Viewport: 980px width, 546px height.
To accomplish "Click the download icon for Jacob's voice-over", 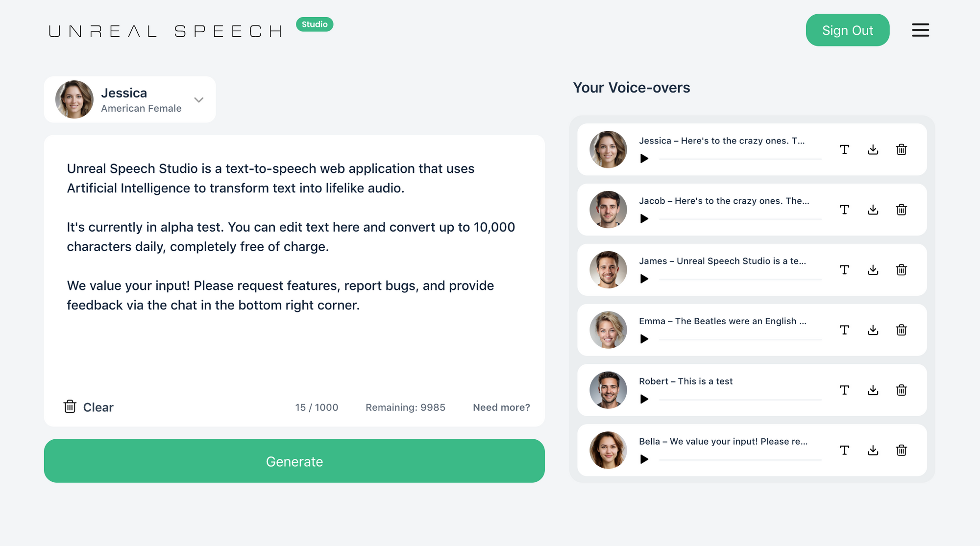I will click(x=872, y=209).
